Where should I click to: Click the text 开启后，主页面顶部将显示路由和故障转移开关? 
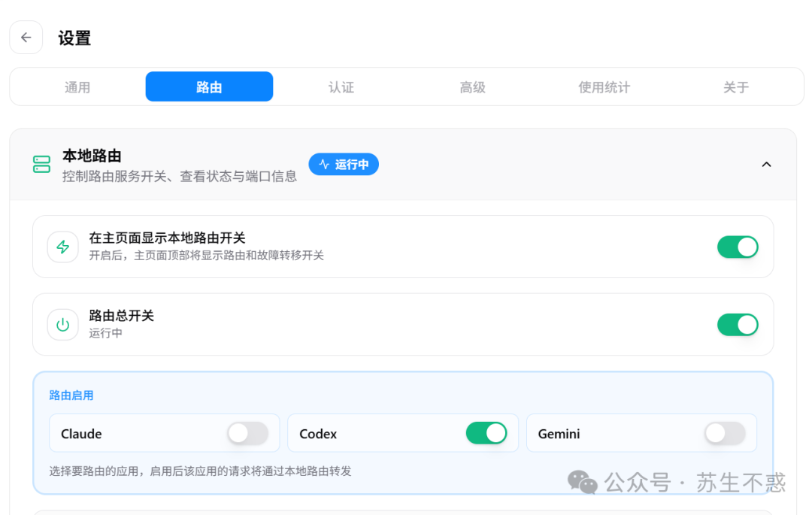[x=206, y=255]
